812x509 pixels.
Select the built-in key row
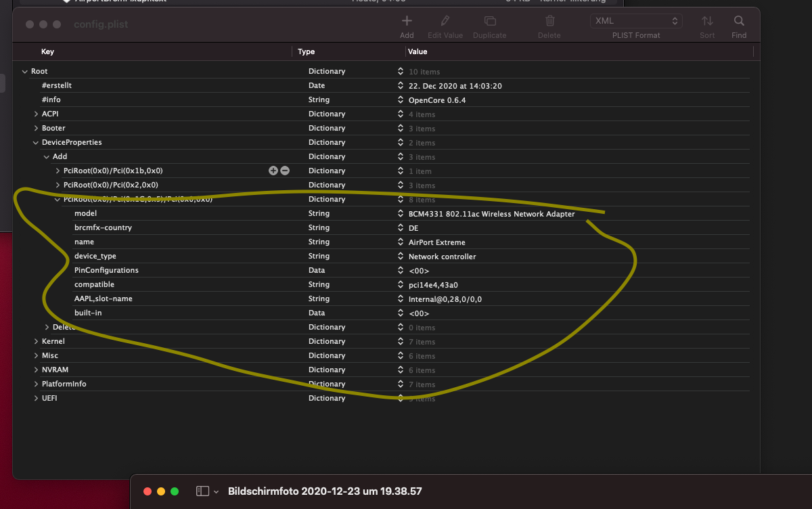pyautogui.click(x=88, y=313)
